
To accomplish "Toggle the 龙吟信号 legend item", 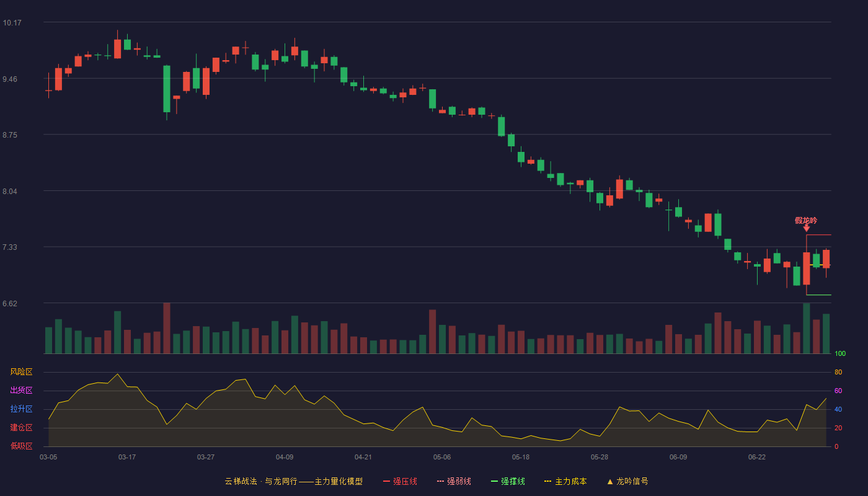I will [x=627, y=481].
